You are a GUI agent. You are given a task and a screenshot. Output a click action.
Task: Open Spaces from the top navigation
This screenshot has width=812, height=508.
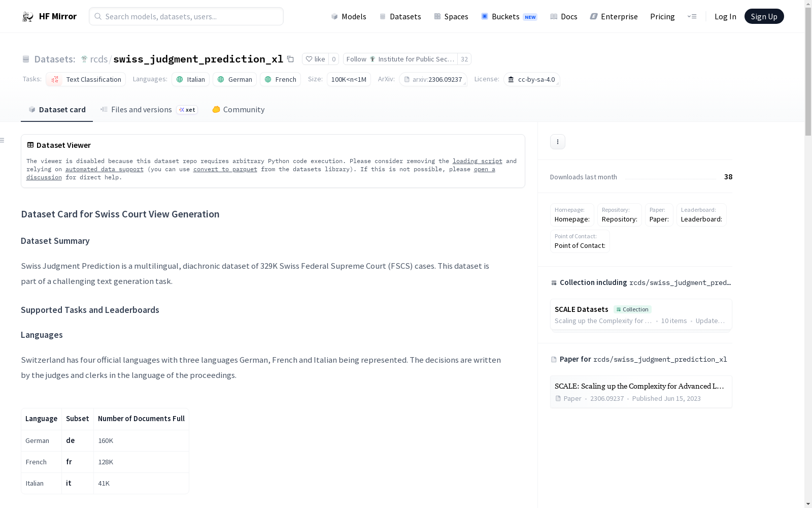pos(451,17)
